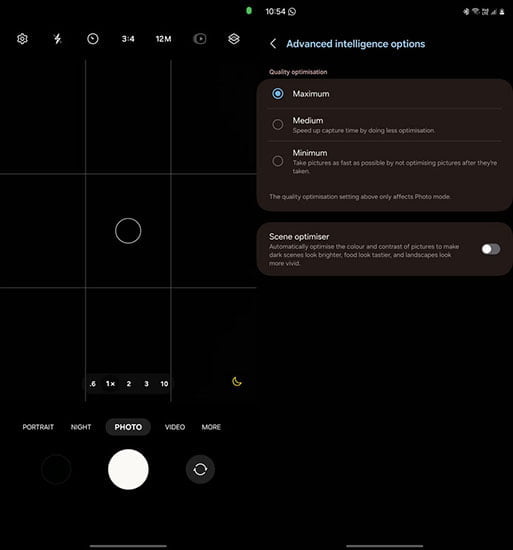Go back from Advanced intelligence options
The image size is (513, 550).
[x=273, y=44]
